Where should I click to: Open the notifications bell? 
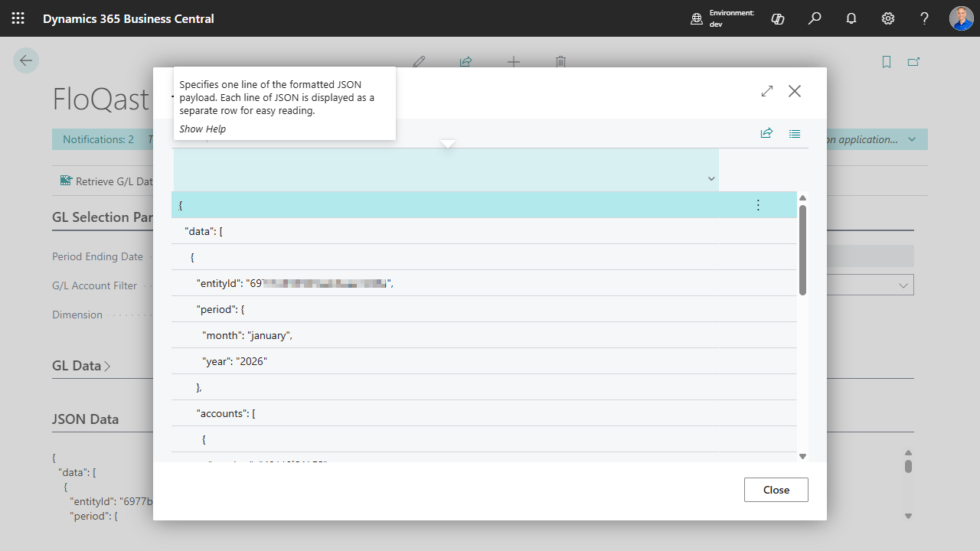(x=851, y=18)
